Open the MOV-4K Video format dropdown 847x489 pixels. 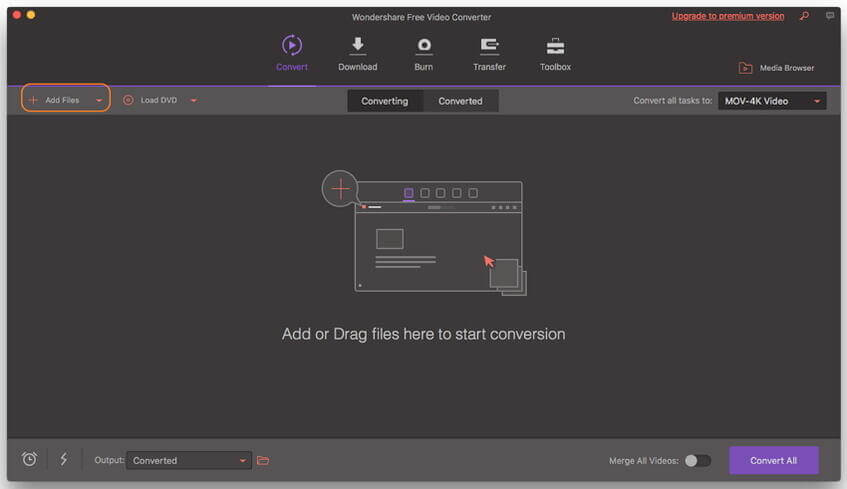point(772,101)
